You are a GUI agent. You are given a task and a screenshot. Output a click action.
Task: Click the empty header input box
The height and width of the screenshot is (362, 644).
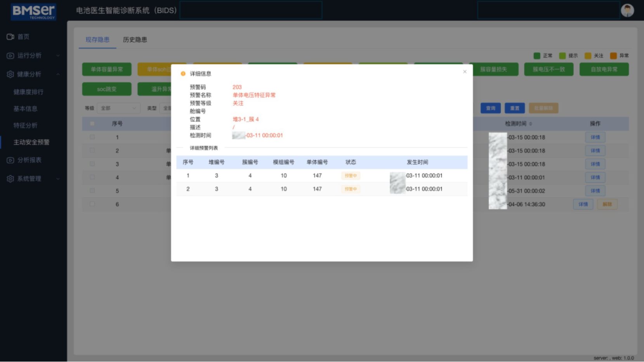click(251, 10)
